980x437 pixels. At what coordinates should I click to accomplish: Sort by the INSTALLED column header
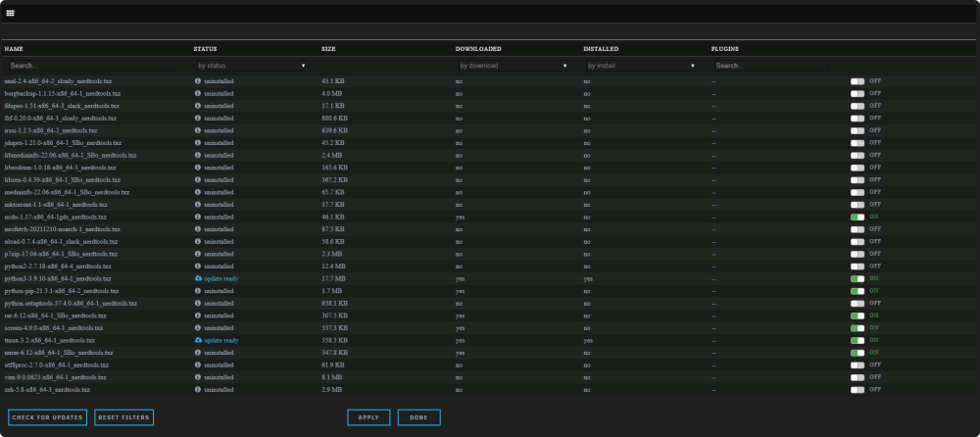[601, 49]
